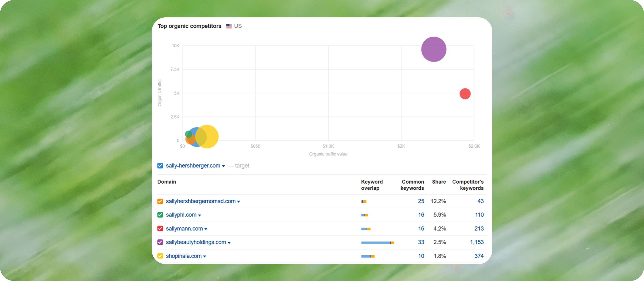Expand the sally-hershberger.com dropdown arrow
644x281 pixels.
tap(223, 166)
